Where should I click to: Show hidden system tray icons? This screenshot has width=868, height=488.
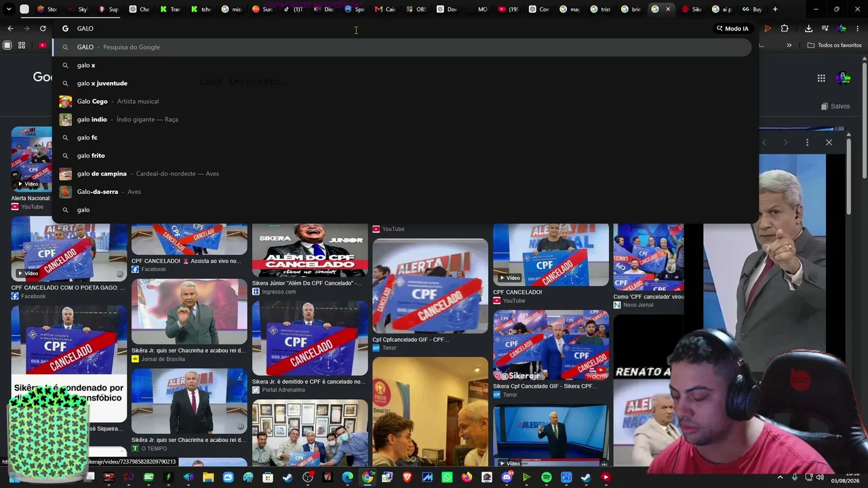781,478
